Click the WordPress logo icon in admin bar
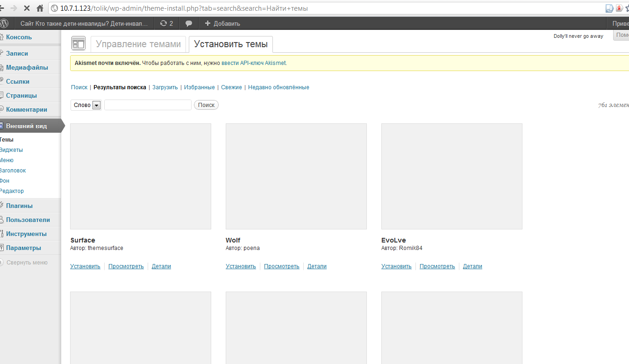 click(x=4, y=23)
